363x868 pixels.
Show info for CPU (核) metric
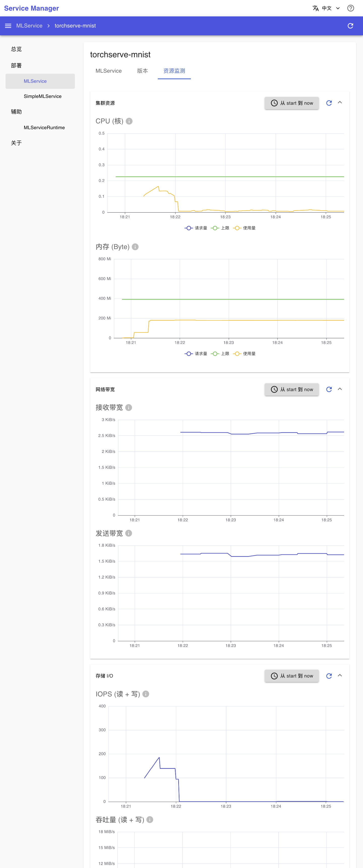click(129, 121)
